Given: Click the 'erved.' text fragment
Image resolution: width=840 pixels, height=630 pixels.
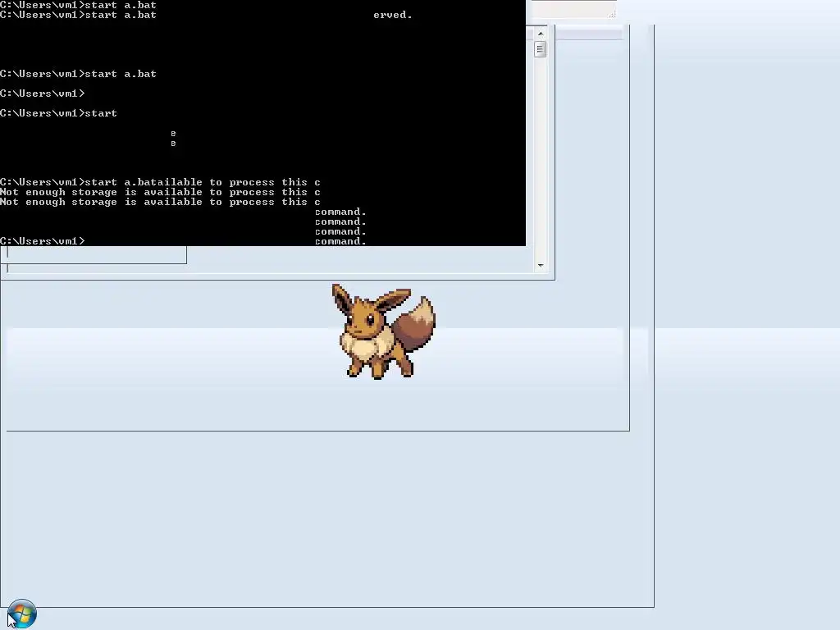Looking at the screenshot, I should point(393,15).
